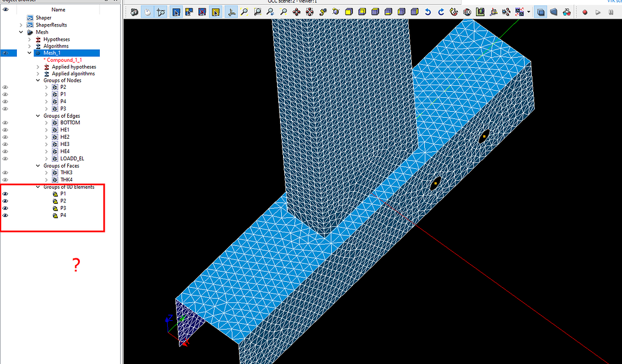
Task: Click the Fit All magnifier icon
Action: [245, 12]
